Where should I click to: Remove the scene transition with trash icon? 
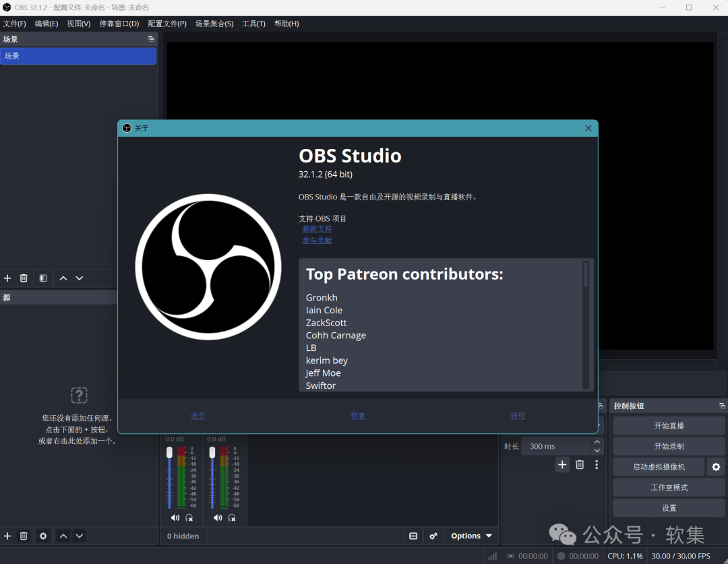coord(580,465)
